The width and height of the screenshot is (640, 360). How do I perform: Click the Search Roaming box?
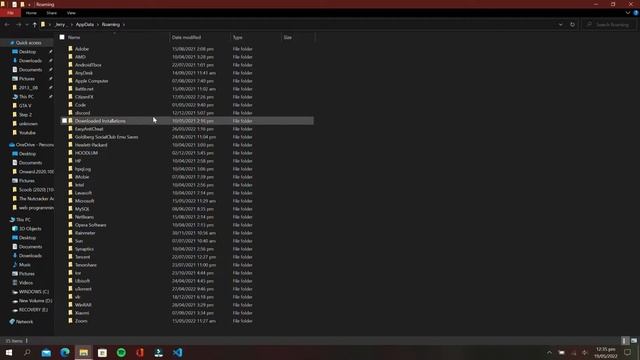point(609,24)
